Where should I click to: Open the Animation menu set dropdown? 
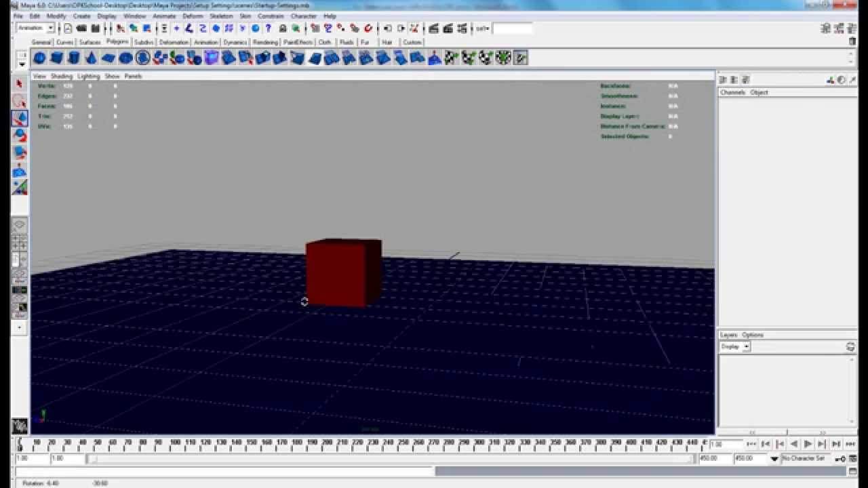[x=35, y=28]
